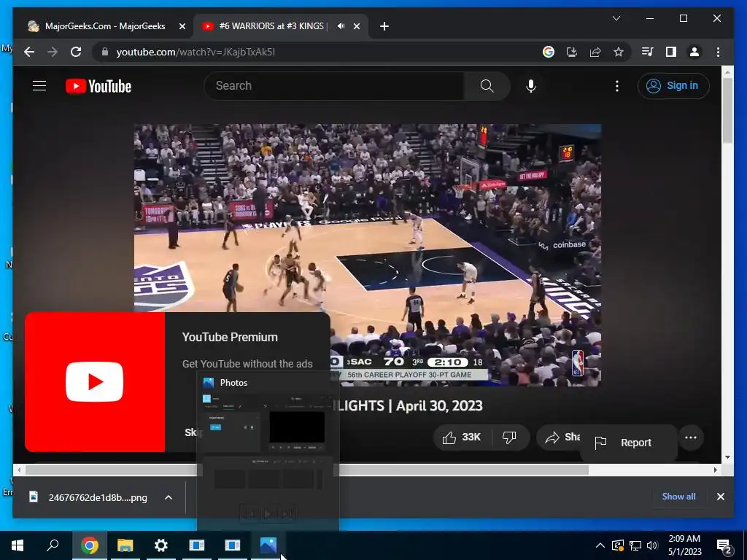Expand downloaded png file options
Image resolution: width=747 pixels, height=560 pixels.
pyautogui.click(x=169, y=497)
